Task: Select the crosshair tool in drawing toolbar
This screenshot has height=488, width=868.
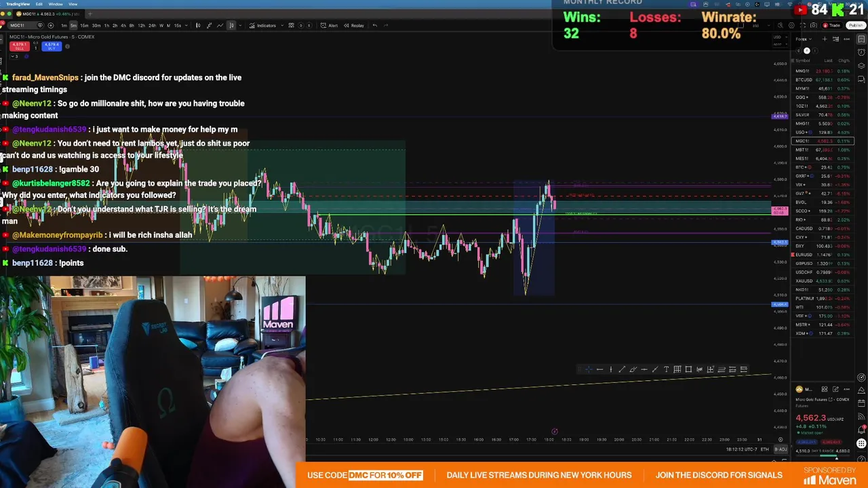Action: (x=589, y=369)
